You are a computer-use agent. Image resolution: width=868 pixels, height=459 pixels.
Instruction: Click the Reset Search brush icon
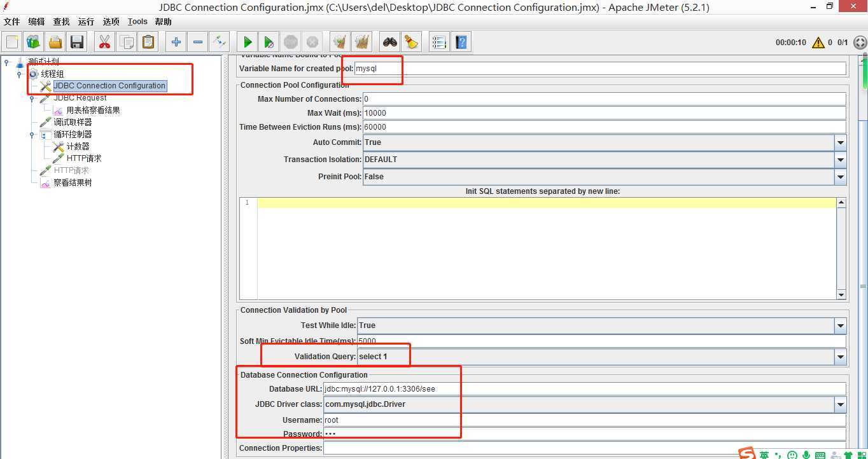[412, 42]
